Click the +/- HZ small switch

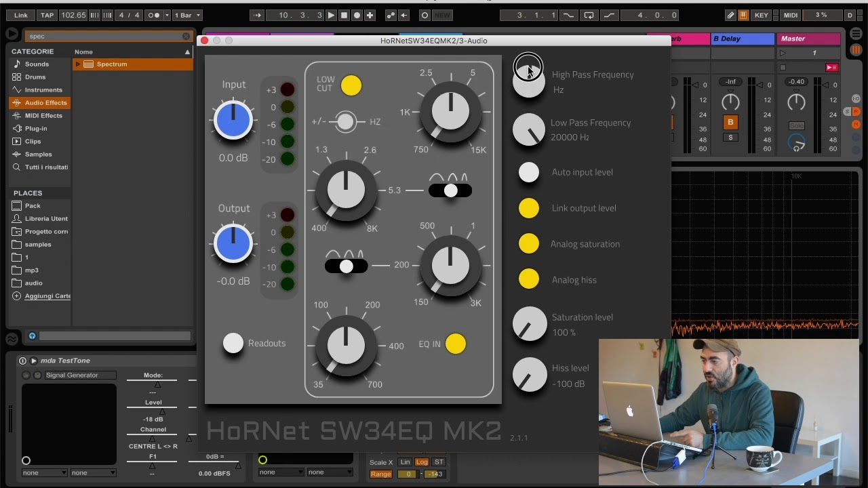click(x=346, y=122)
